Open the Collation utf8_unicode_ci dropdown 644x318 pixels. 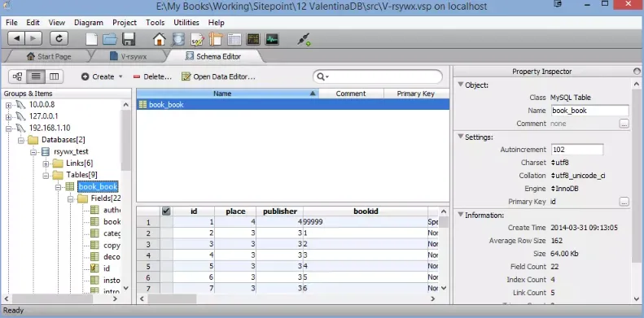[578, 176]
